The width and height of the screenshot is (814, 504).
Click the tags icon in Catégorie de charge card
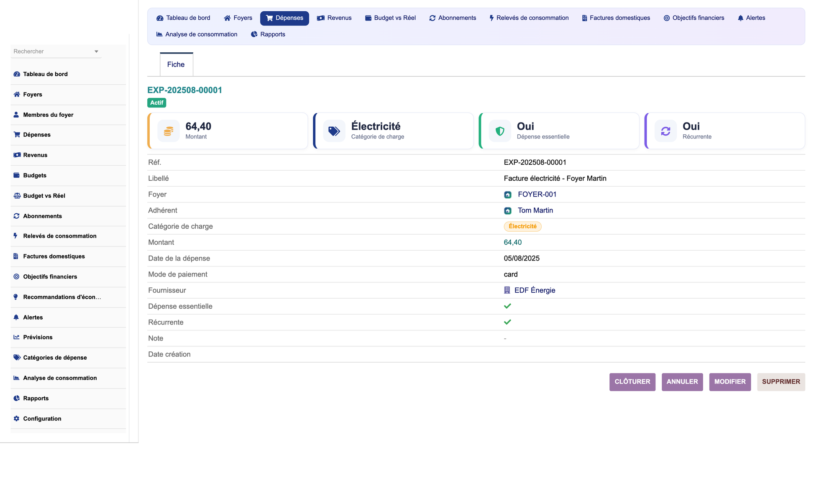pos(334,131)
